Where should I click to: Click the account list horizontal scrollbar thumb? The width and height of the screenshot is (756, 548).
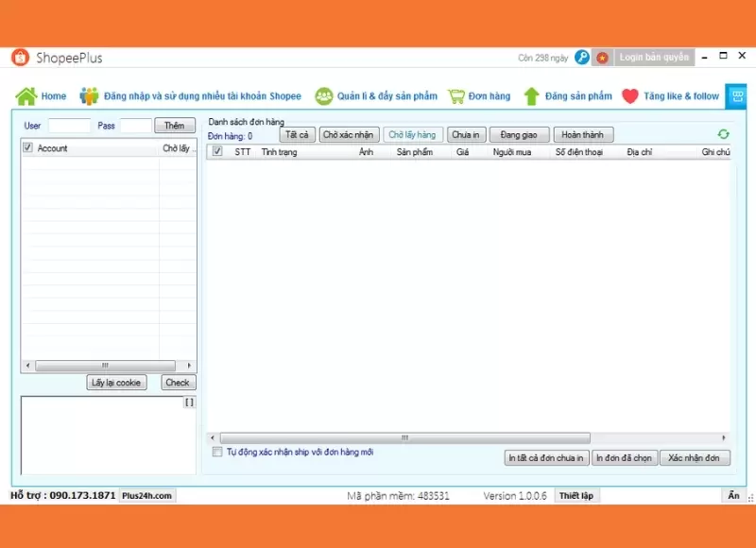tap(106, 366)
